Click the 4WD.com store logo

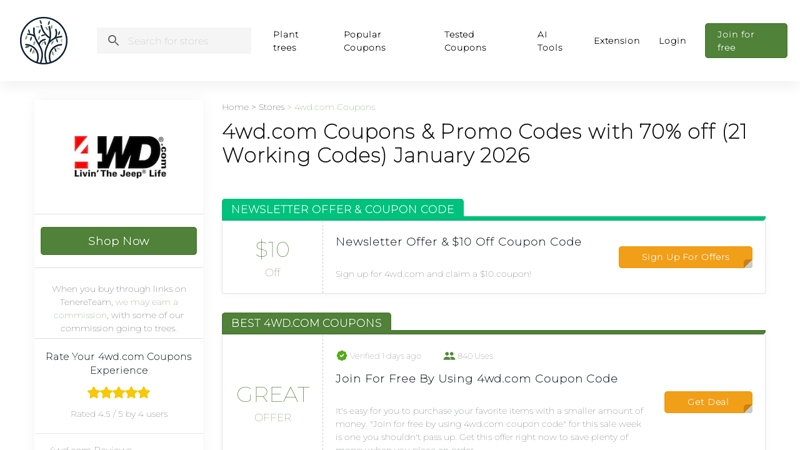[119, 157]
